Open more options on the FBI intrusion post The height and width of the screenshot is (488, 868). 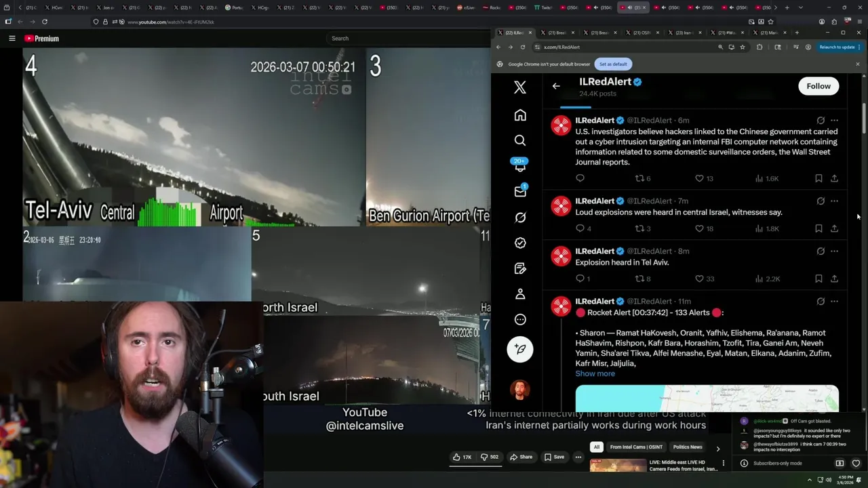[834, 121]
